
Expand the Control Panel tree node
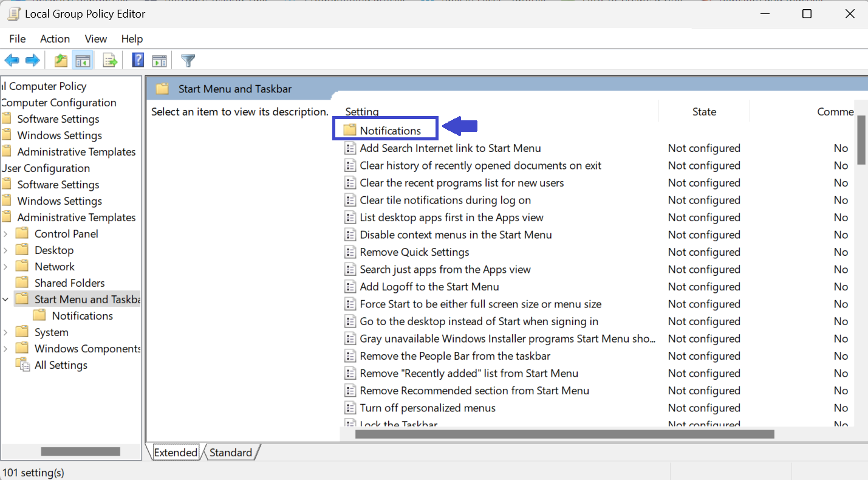(5, 234)
